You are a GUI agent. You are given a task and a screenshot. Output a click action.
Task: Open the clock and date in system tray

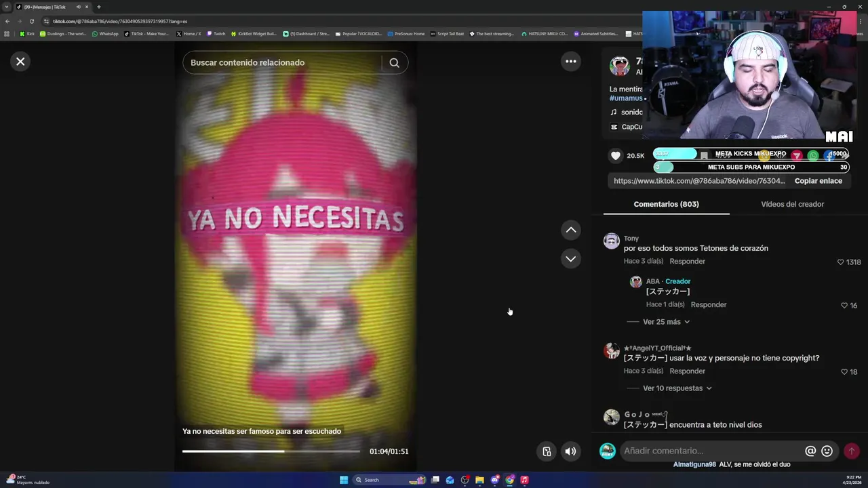852,480
